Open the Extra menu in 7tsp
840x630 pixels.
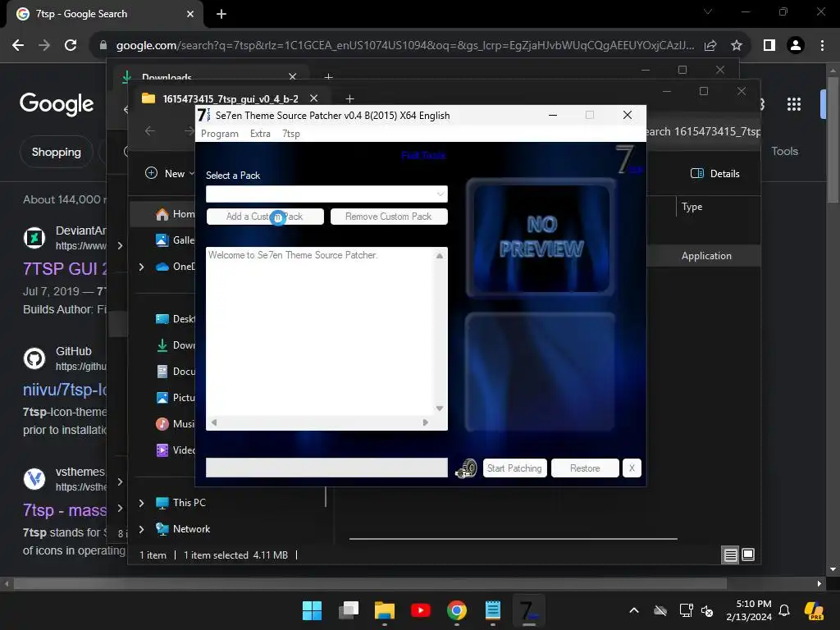pos(260,134)
